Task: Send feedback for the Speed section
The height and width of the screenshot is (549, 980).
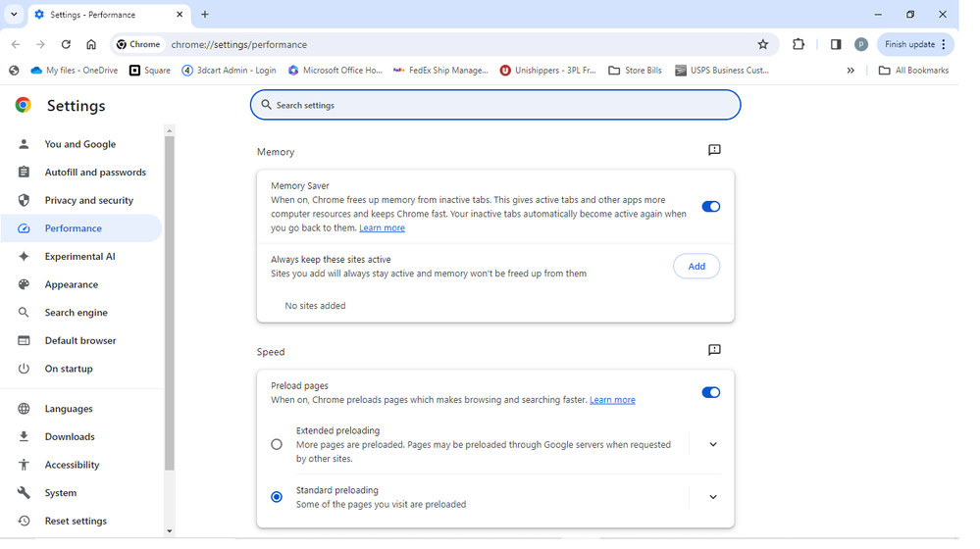Action: point(714,350)
